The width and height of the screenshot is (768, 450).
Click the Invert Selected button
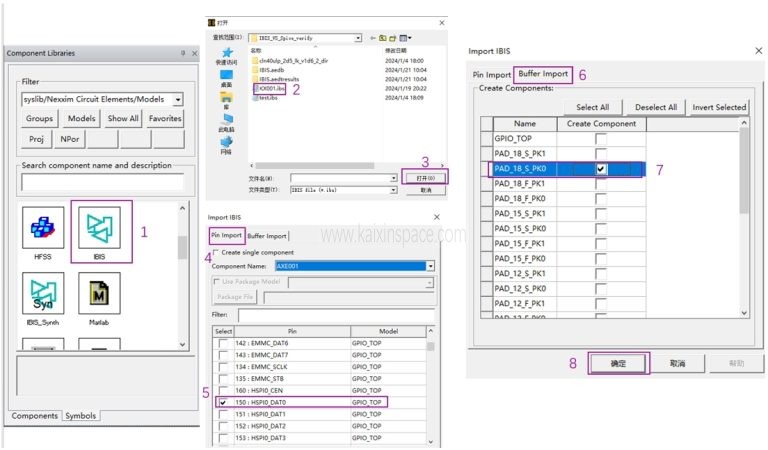click(x=718, y=107)
